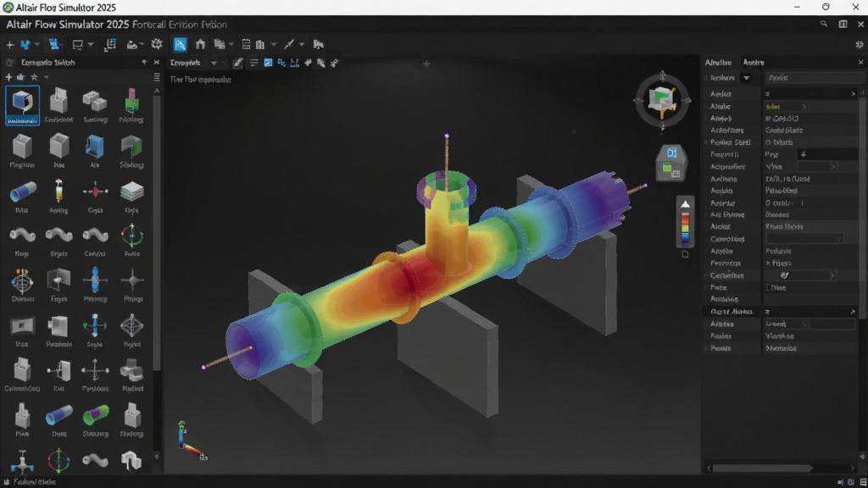Close the component library panel
Screen dimensions: 868x488
pos(157,63)
